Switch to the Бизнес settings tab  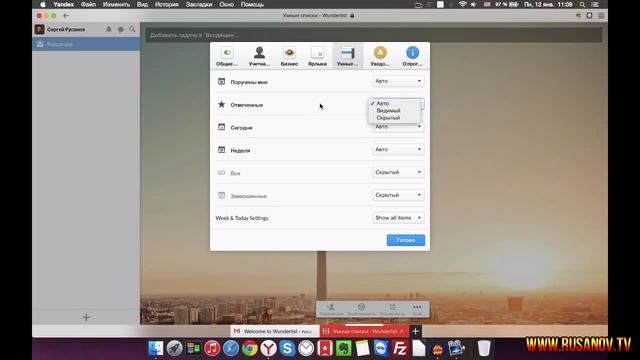pos(289,56)
